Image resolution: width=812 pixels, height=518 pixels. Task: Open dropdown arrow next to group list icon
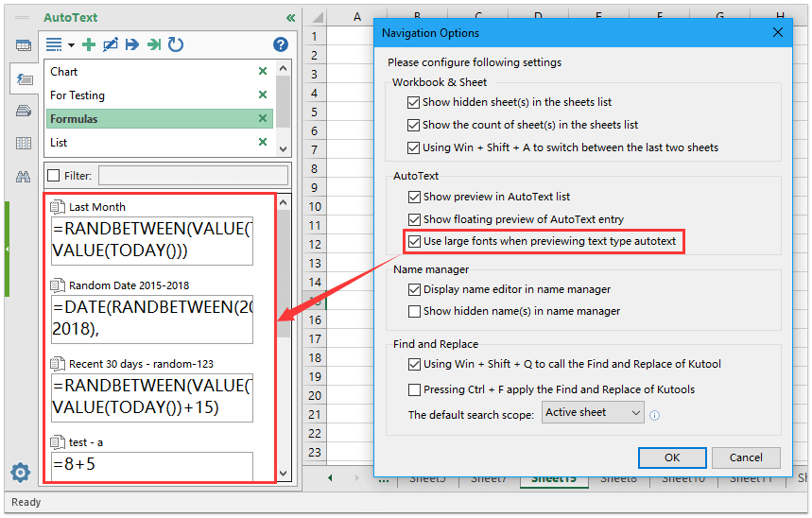(x=72, y=45)
